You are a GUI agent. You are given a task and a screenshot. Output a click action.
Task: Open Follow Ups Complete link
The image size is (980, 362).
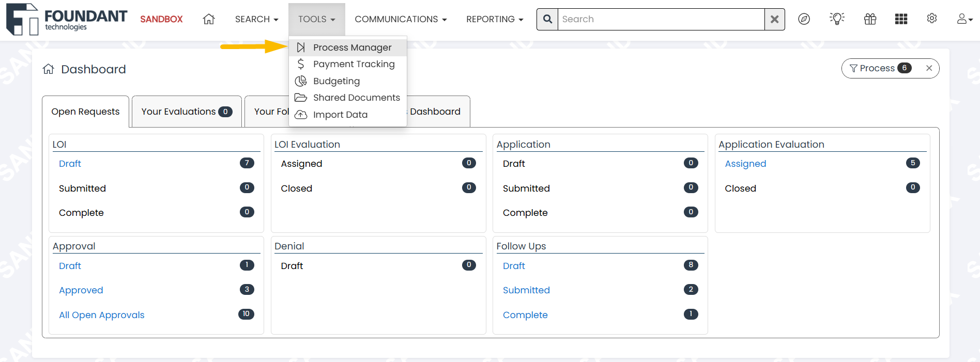tap(525, 315)
